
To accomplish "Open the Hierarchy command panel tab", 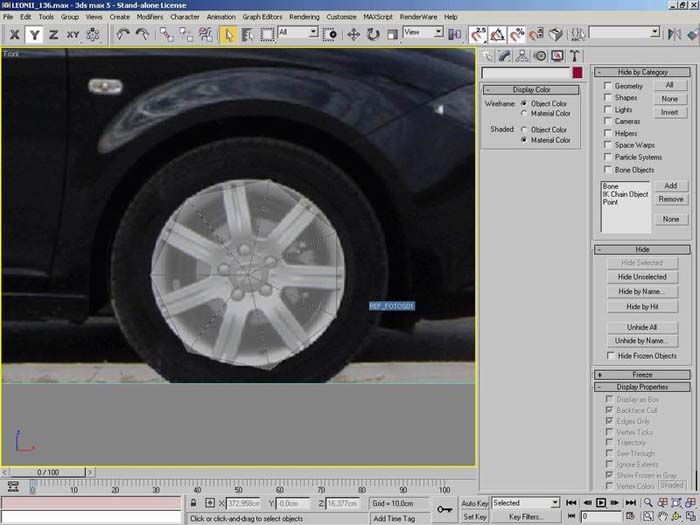I will pos(523,56).
